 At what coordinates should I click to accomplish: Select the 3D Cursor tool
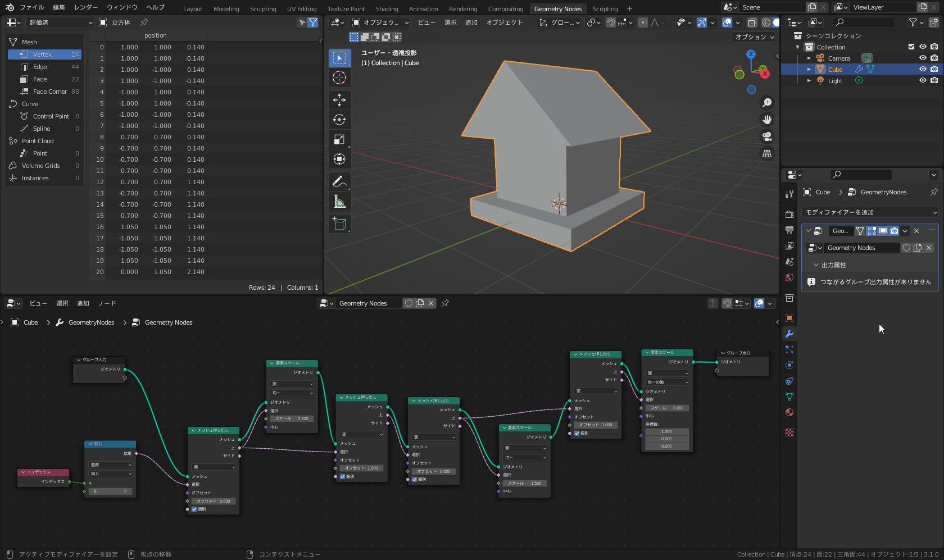click(x=339, y=78)
